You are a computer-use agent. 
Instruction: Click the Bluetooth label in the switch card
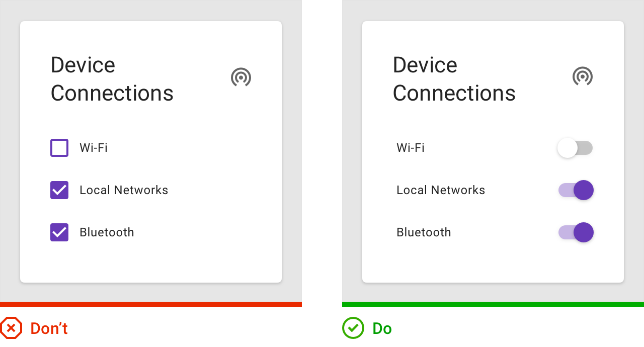(424, 232)
